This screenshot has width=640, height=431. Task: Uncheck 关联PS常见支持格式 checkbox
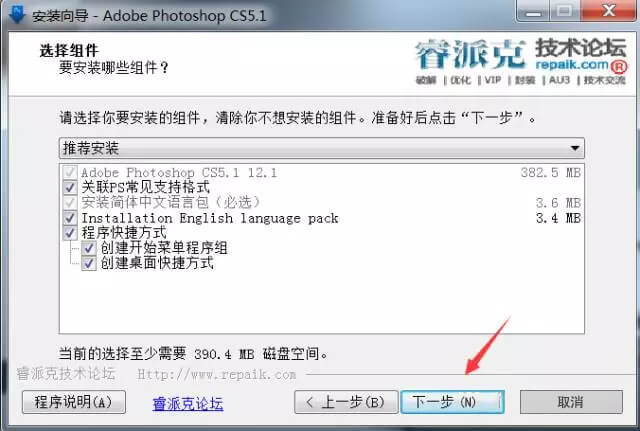pyautogui.click(x=70, y=187)
